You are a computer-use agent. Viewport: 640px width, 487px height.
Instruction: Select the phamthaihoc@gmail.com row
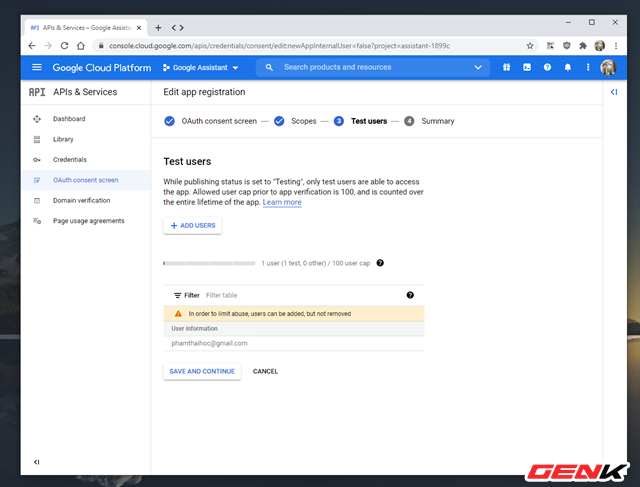click(x=294, y=343)
